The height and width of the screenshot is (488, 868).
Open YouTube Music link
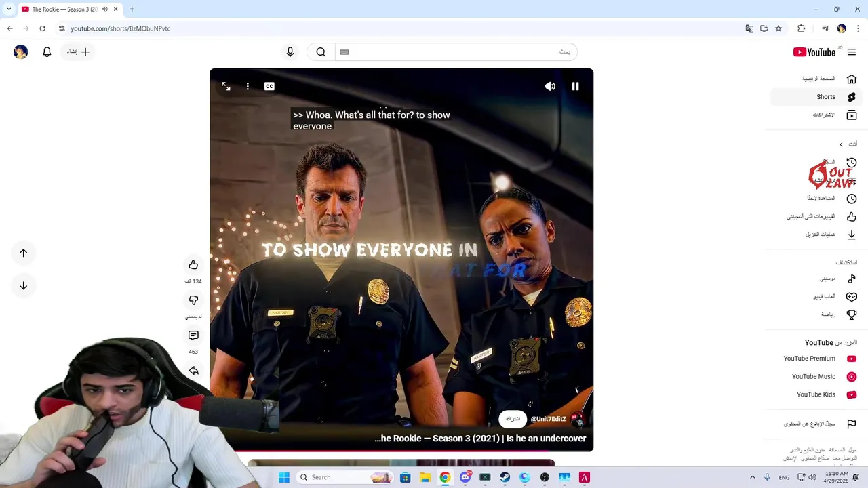(816, 377)
